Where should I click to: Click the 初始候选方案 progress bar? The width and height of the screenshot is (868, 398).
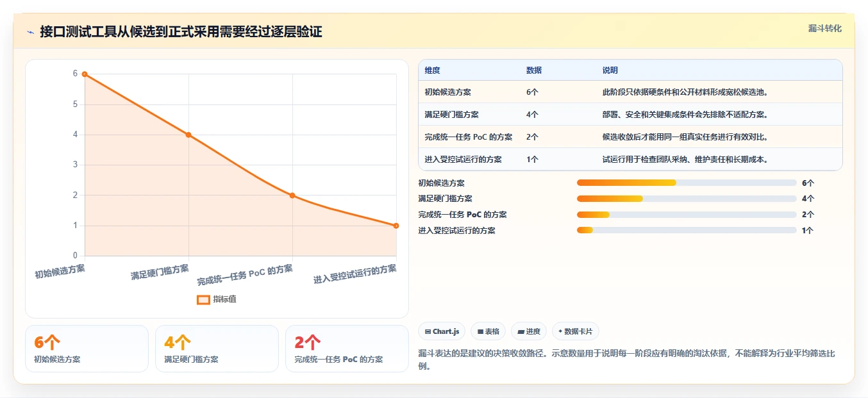click(x=687, y=183)
